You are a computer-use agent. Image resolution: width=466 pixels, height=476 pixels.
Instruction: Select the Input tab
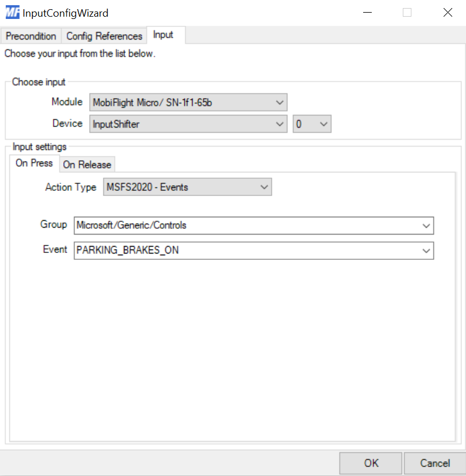click(x=166, y=35)
